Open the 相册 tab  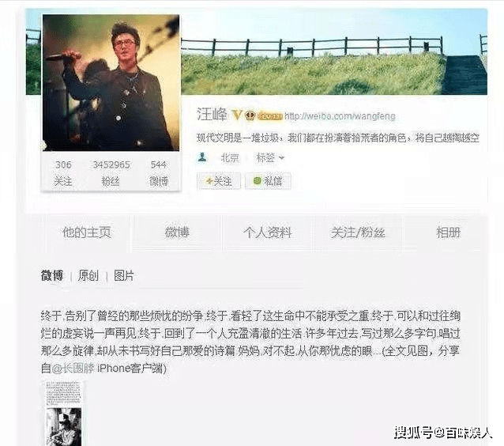pyautogui.click(x=448, y=232)
